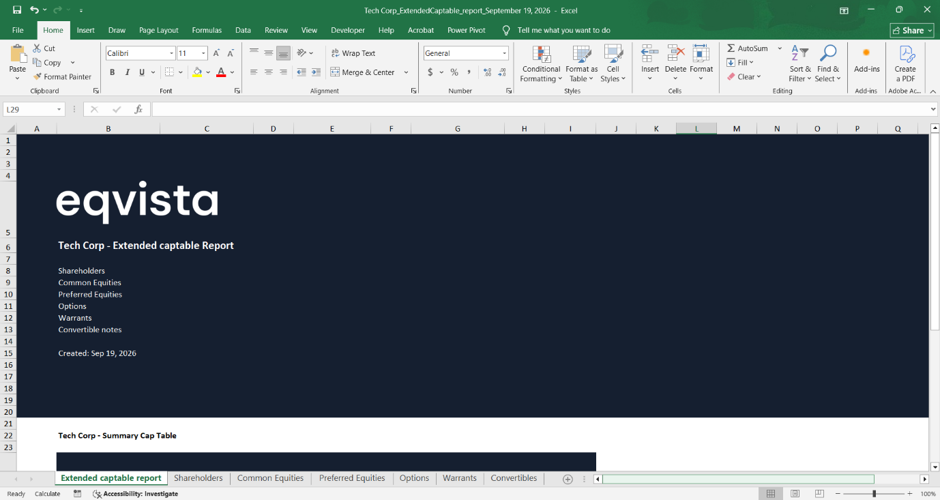This screenshot has height=500, width=940.
Task: Switch to Page Break Preview in status bar
Action: 819,493
